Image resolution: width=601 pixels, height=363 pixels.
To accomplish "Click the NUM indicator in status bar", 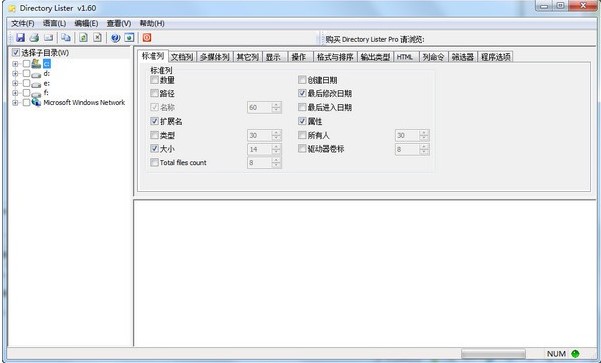I will [556, 353].
